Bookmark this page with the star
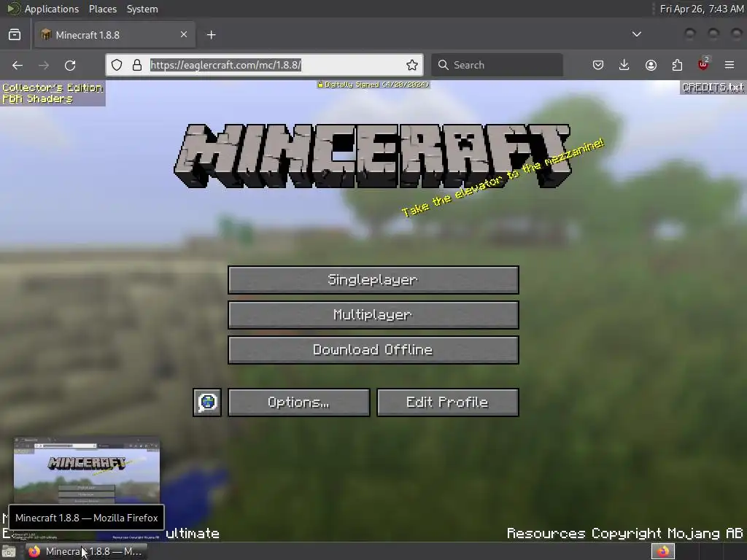The height and width of the screenshot is (560, 747). (412, 65)
